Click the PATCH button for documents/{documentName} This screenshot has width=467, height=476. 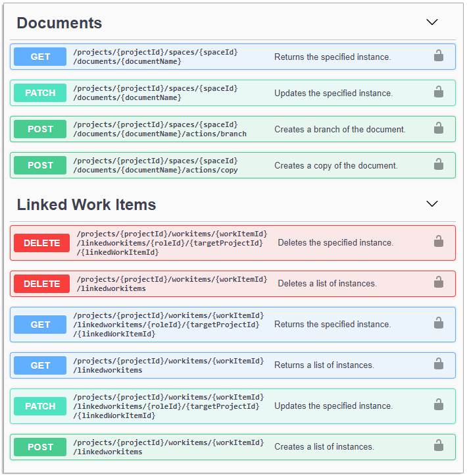[x=40, y=93]
